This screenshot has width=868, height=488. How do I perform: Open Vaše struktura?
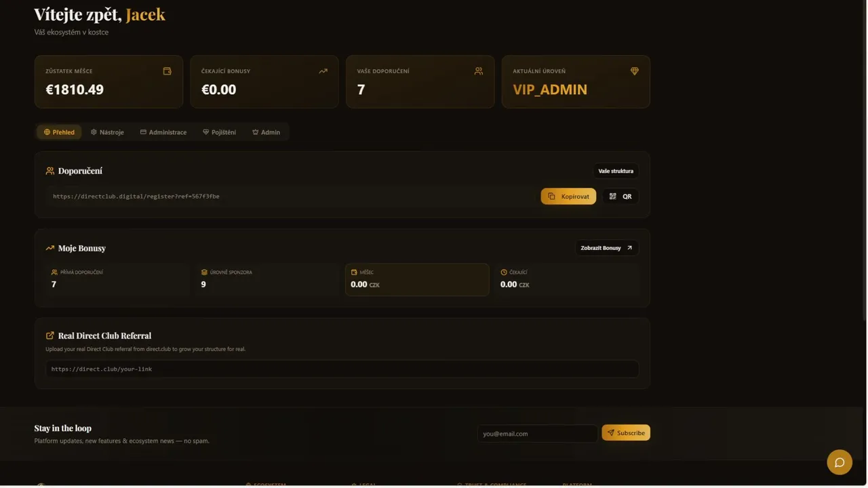click(616, 171)
